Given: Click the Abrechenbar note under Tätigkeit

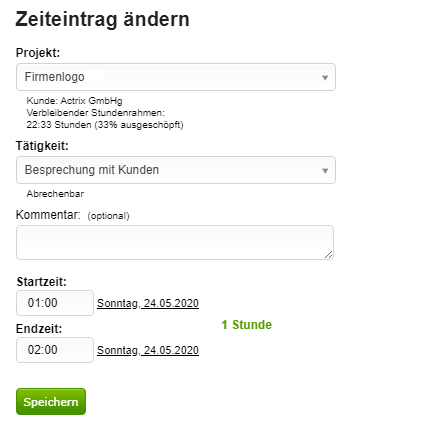Looking at the screenshot, I should pos(55,194).
